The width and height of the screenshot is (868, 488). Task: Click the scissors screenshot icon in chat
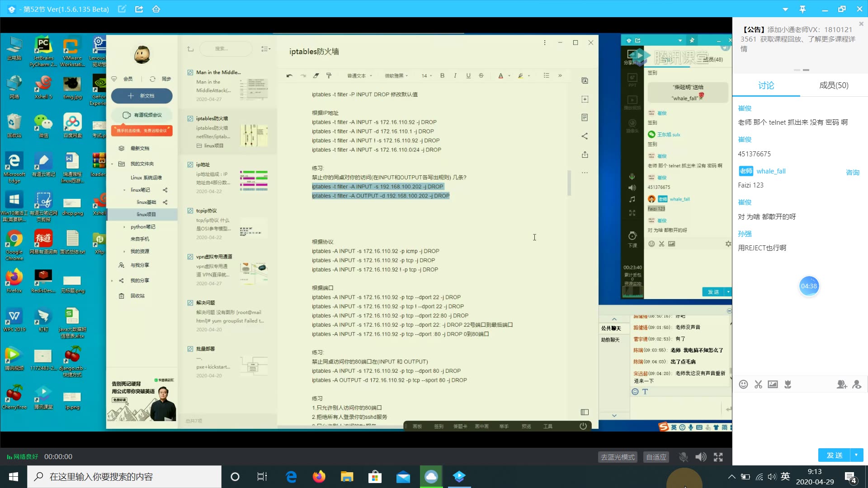[758, 385]
